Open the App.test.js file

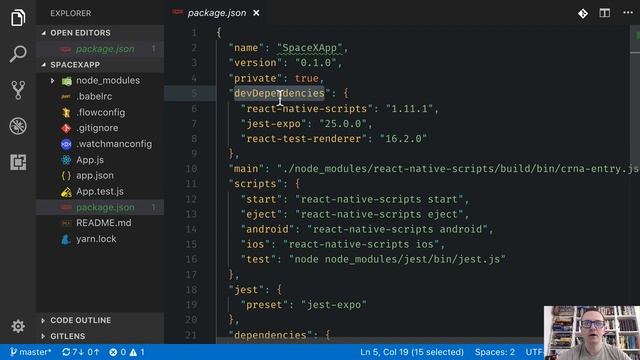coord(100,191)
